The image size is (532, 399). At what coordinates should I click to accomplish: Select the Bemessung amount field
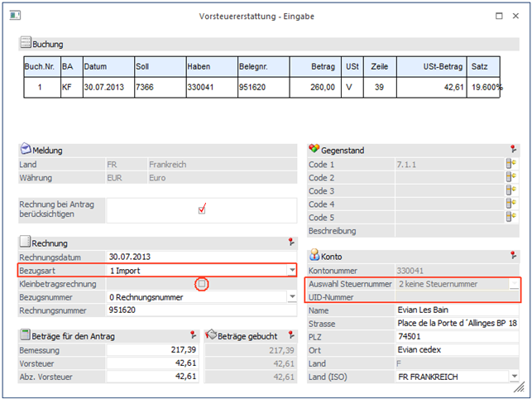click(153, 351)
